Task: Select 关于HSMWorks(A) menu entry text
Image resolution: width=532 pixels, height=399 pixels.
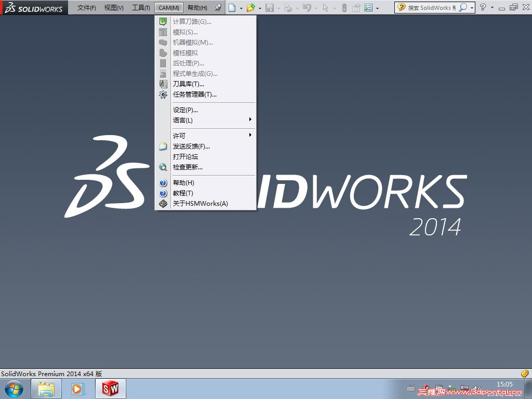Action: click(x=200, y=204)
